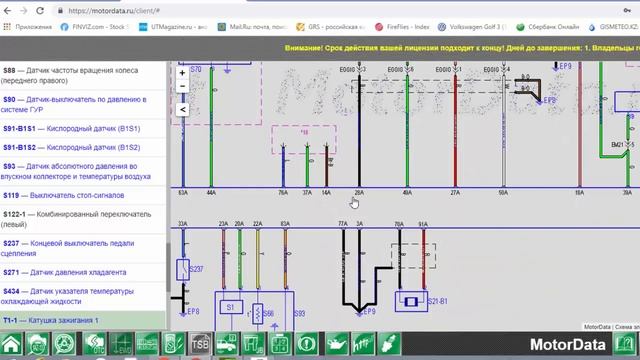Viewport: 640px width, 360px height.
Task: Click the S93 sensor block label
Action: coord(300,313)
